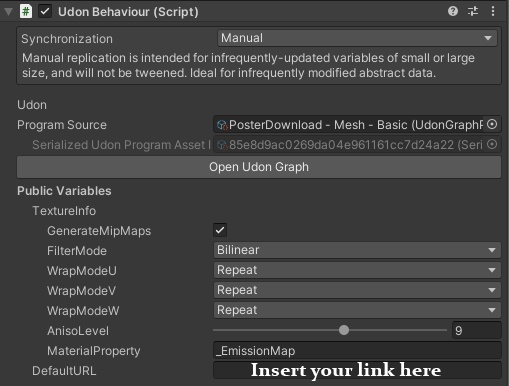Click the MaterialProperty label
509x386 pixels.
tap(94, 351)
